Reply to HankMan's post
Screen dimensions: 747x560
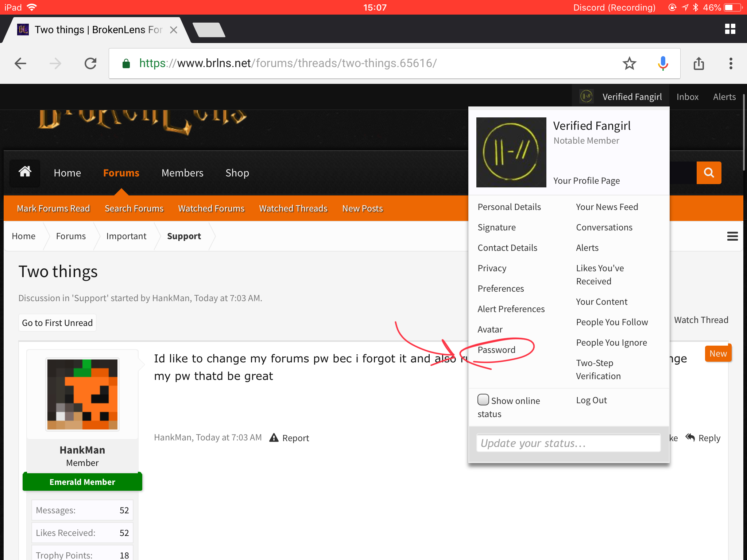point(703,438)
